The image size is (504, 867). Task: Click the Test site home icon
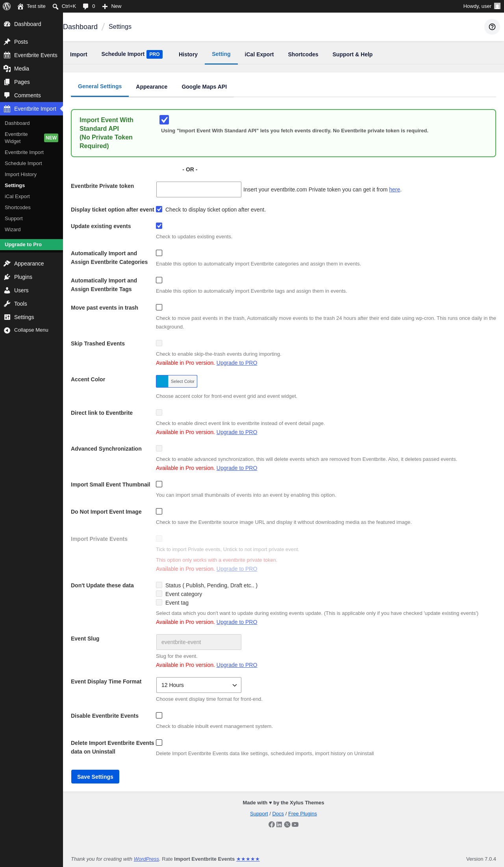tap(20, 6)
